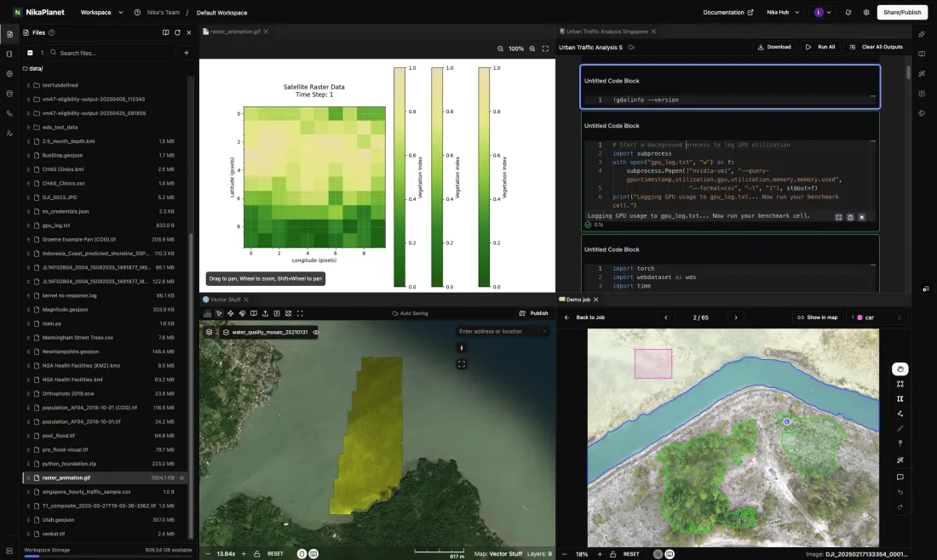Go to previous image in Demo job
This screenshot has width=937, height=560.
coord(666,317)
